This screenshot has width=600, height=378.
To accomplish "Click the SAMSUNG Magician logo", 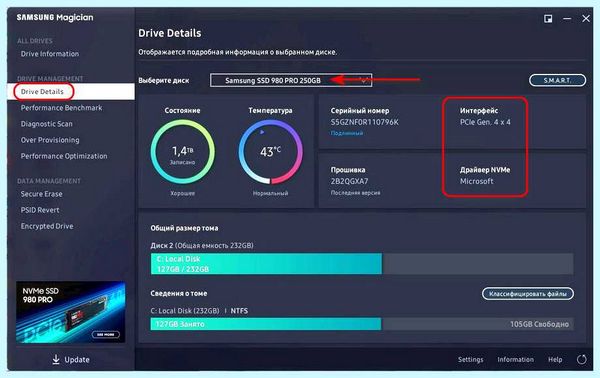I will coord(55,18).
